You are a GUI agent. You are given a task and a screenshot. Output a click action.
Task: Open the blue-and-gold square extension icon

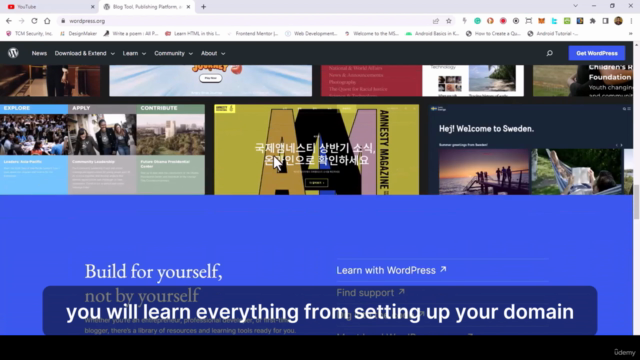point(580,21)
